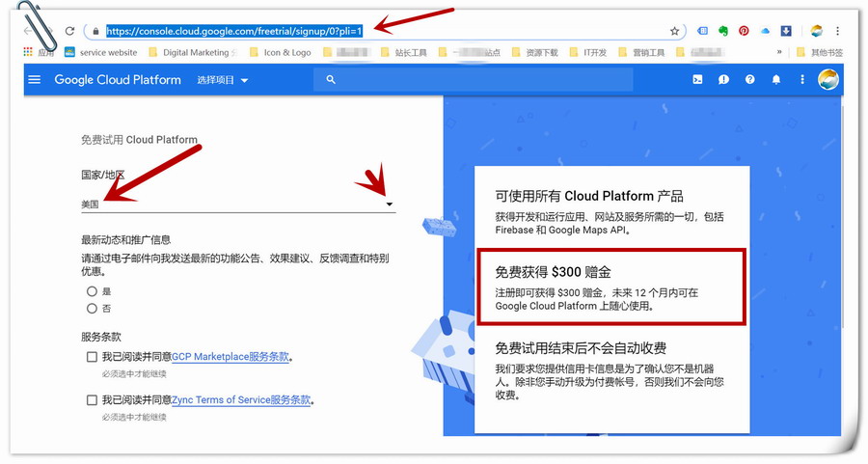Open the 资源下载 bookmark folder
The width and height of the screenshot is (868, 464).
point(535,53)
